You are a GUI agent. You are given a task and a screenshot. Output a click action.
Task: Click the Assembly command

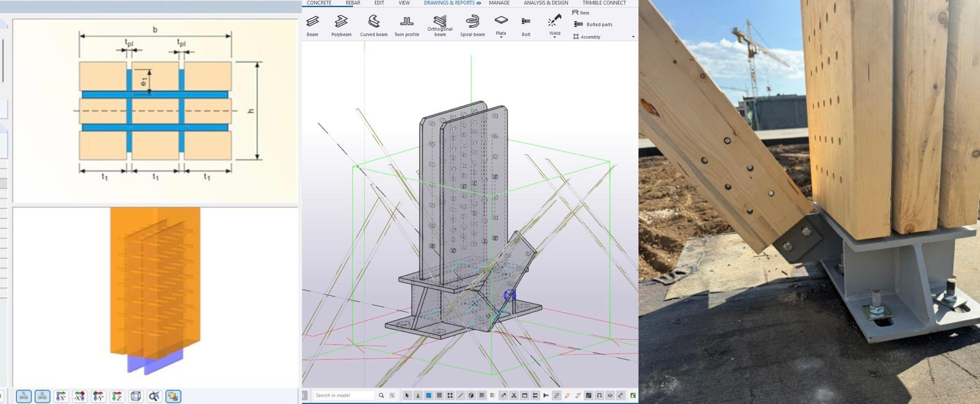[587, 37]
